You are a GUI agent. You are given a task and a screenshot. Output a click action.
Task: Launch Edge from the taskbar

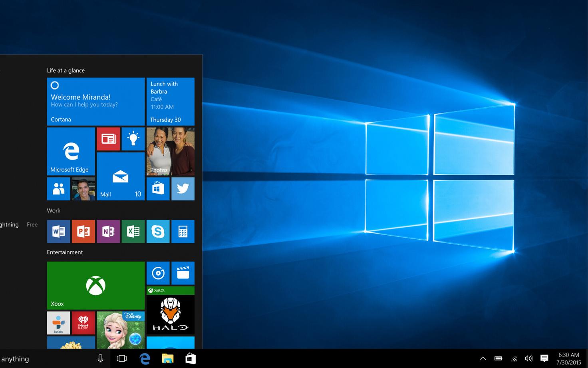pos(145,359)
